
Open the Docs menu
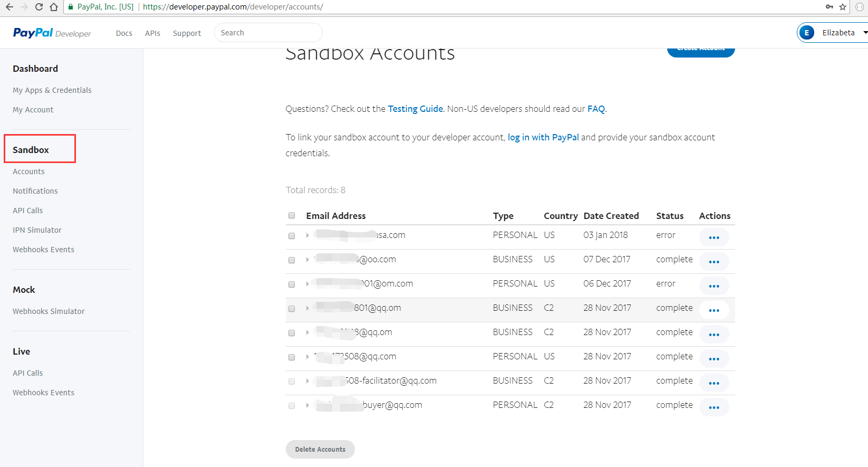[x=124, y=33]
